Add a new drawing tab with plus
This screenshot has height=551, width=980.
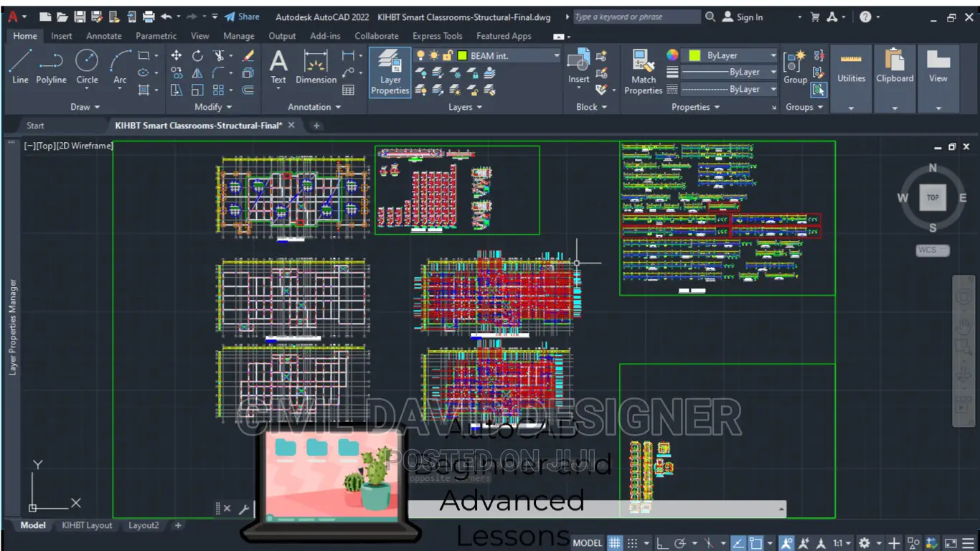[x=316, y=126]
